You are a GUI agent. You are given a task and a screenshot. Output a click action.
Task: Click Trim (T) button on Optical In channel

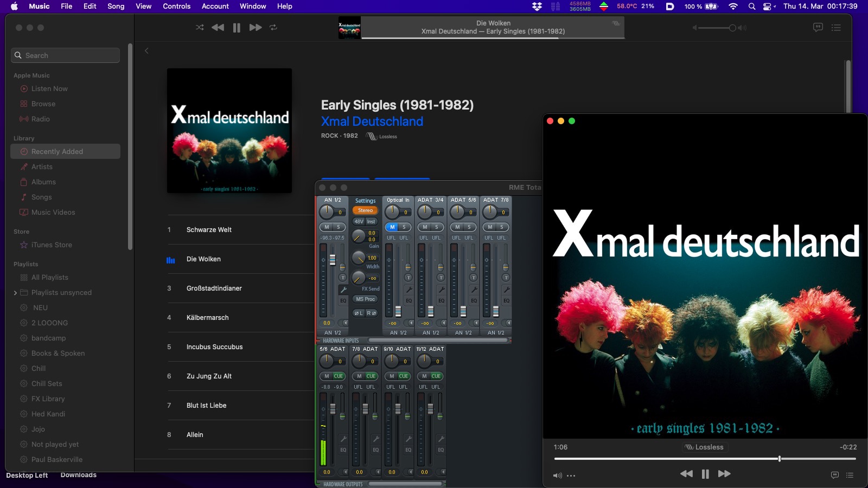(x=409, y=278)
